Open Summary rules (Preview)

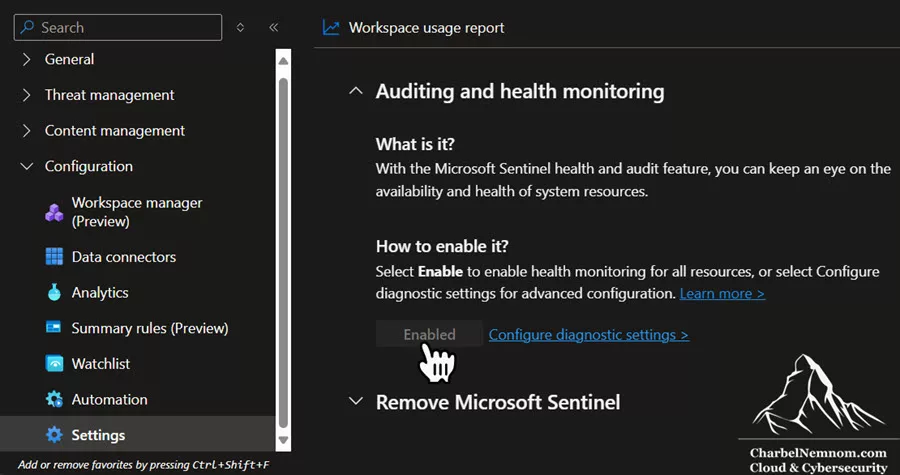click(x=150, y=328)
